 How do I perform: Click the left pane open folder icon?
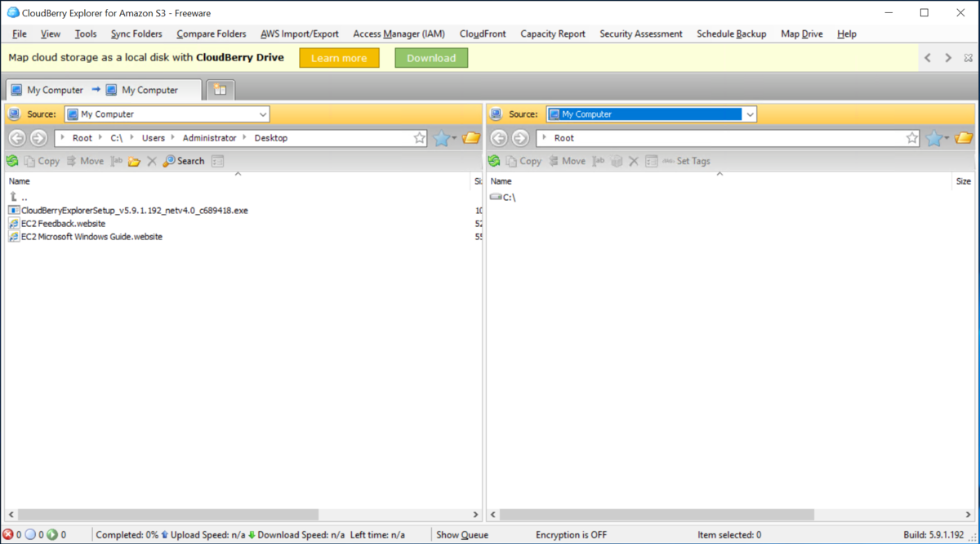[x=471, y=138]
